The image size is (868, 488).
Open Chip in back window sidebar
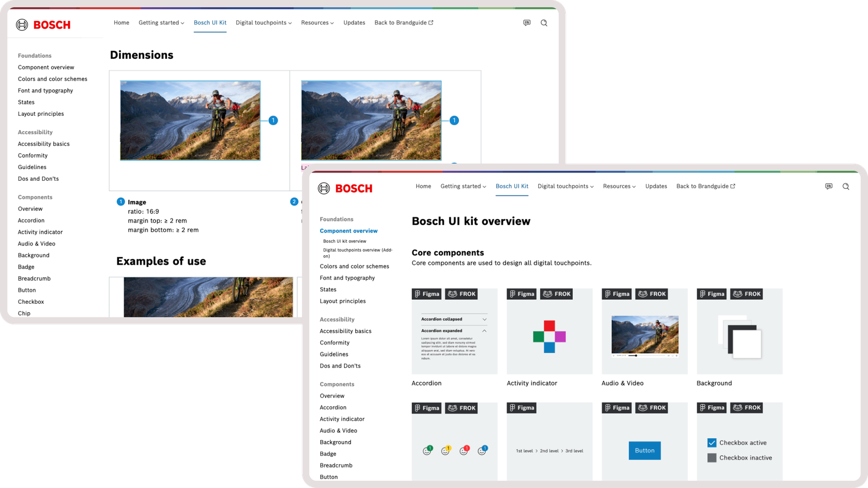click(24, 313)
